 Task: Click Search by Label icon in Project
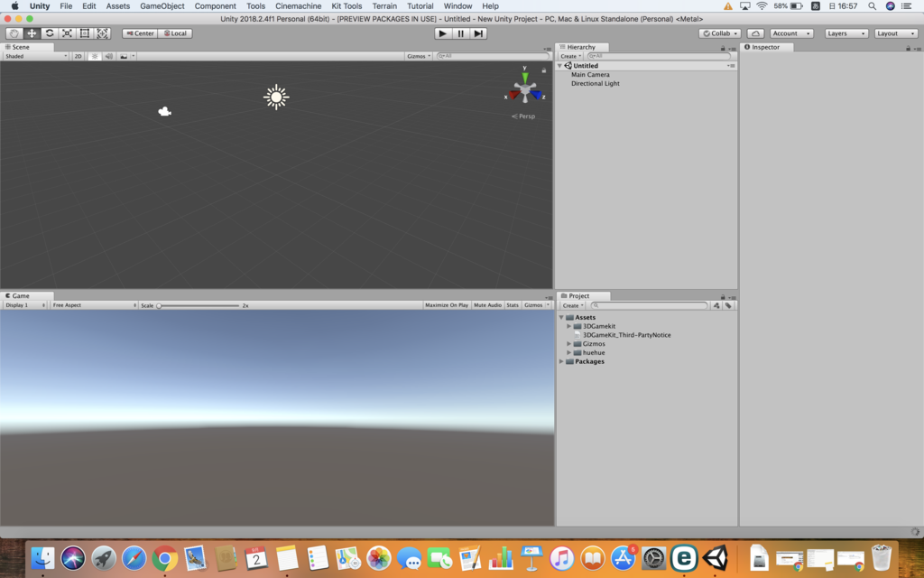728,305
